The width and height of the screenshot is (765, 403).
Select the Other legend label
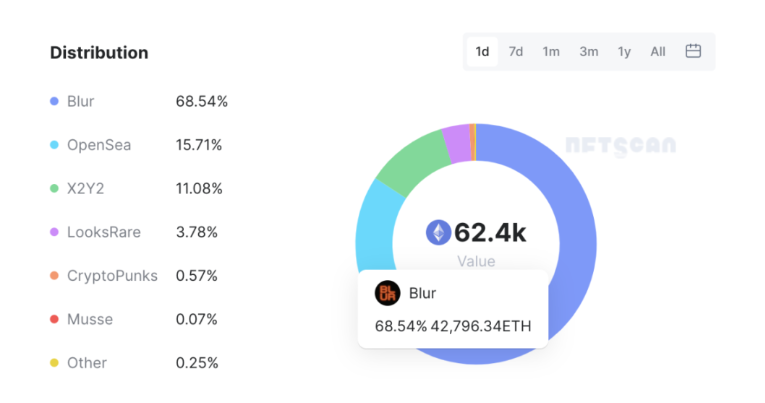point(87,363)
